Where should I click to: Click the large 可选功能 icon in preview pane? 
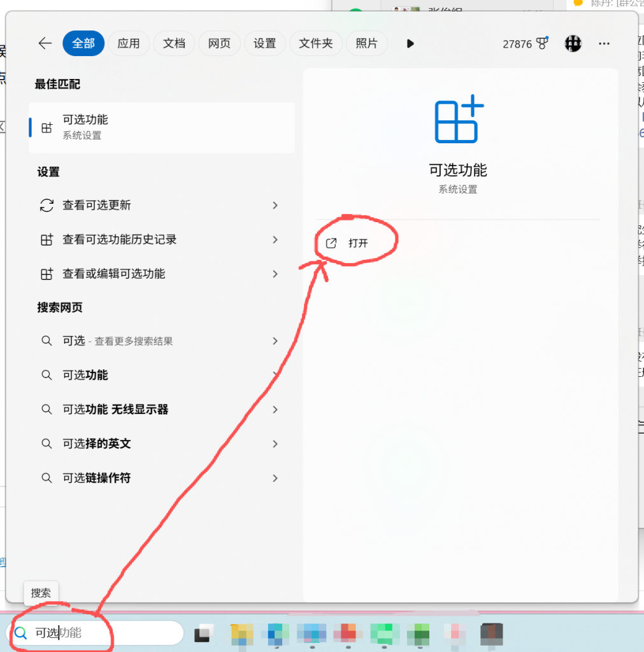(459, 119)
